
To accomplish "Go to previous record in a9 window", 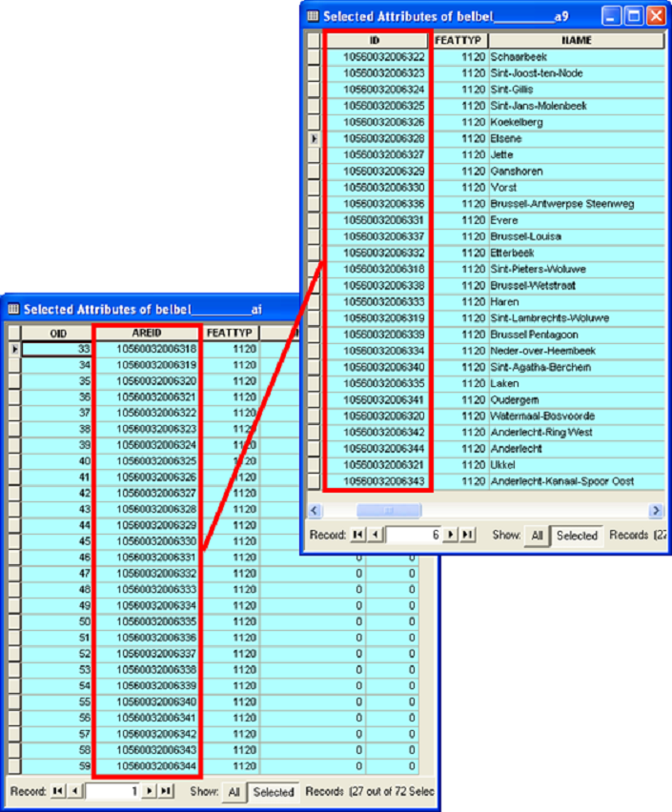I will point(376,535).
